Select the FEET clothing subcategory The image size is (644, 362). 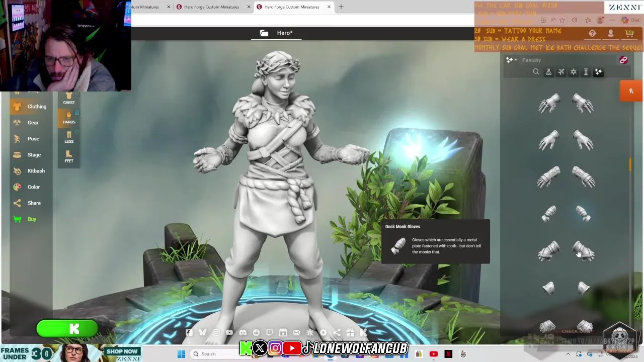coord(69,157)
